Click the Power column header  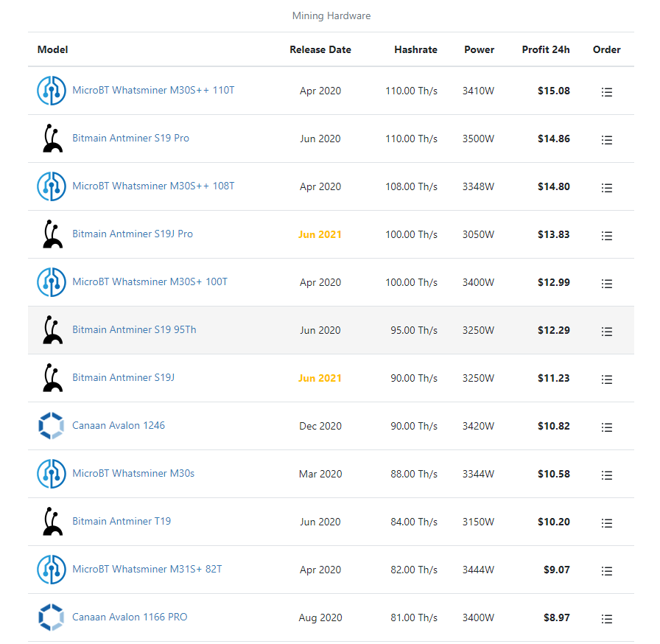click(x=479, y=49)
